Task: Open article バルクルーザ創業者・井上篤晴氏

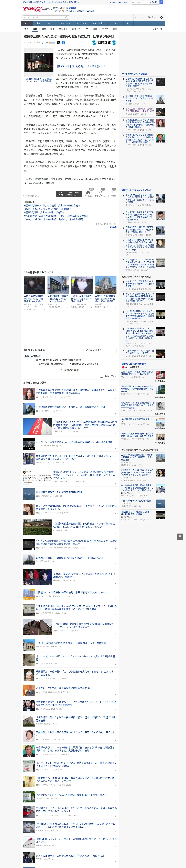Action: pyautogui.click(x=64, y=688)
